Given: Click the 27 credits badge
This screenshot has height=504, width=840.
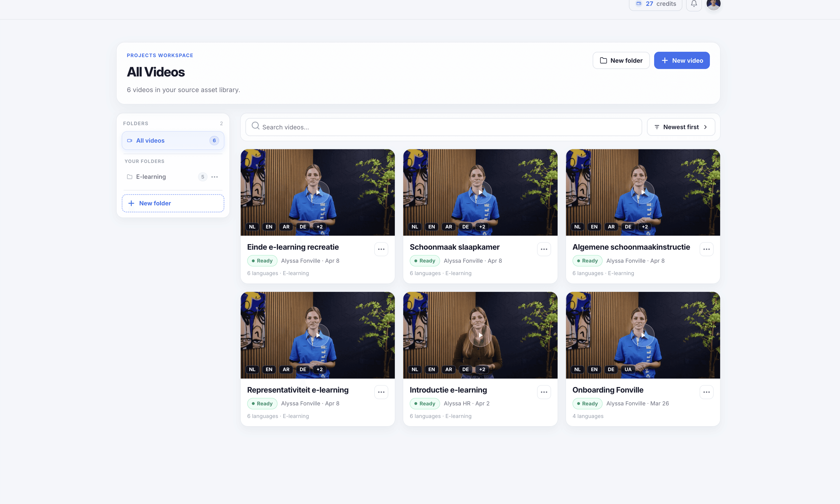Looking at the screenshot, I should (x=656, y=4).
